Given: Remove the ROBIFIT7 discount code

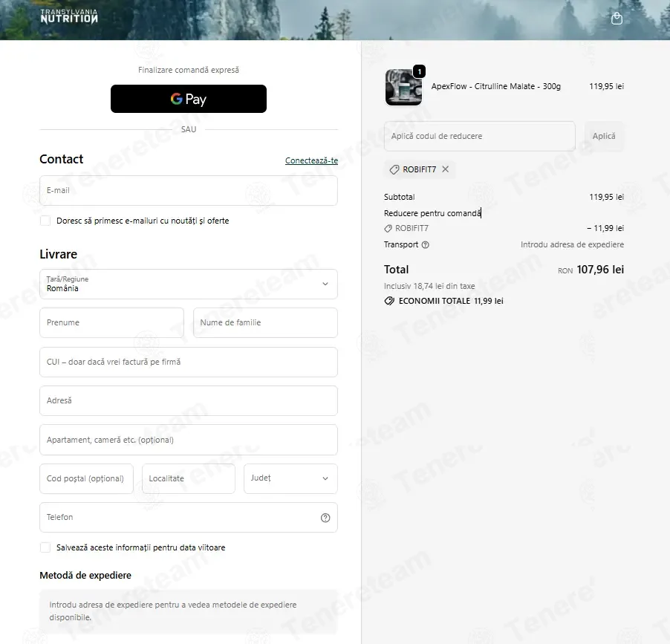Looking at the screenshot, I should click(445, 169).
